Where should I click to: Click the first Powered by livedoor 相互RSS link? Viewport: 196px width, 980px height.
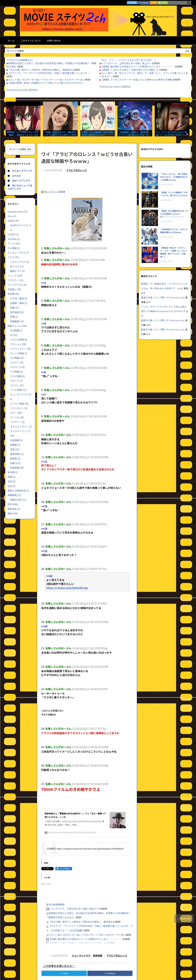coord(22,90)
